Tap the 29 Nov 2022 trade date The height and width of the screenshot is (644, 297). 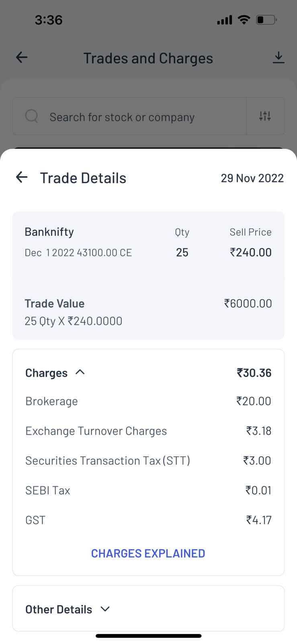coord(252,178)
